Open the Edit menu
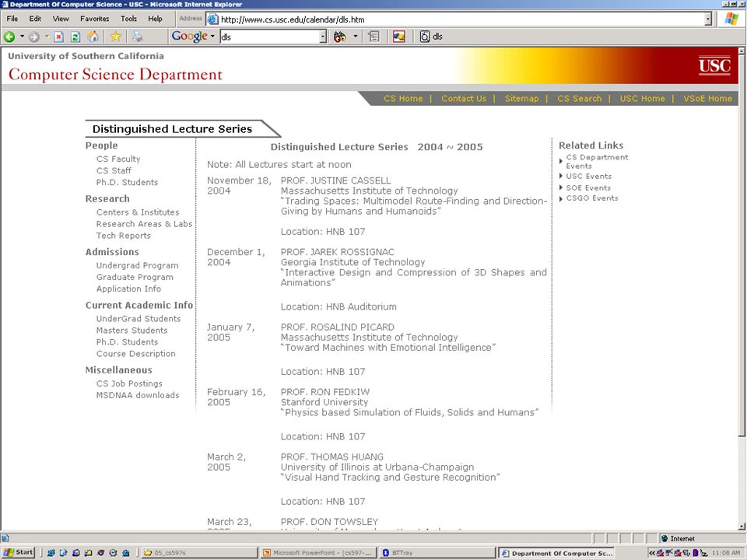 [35, 19]
